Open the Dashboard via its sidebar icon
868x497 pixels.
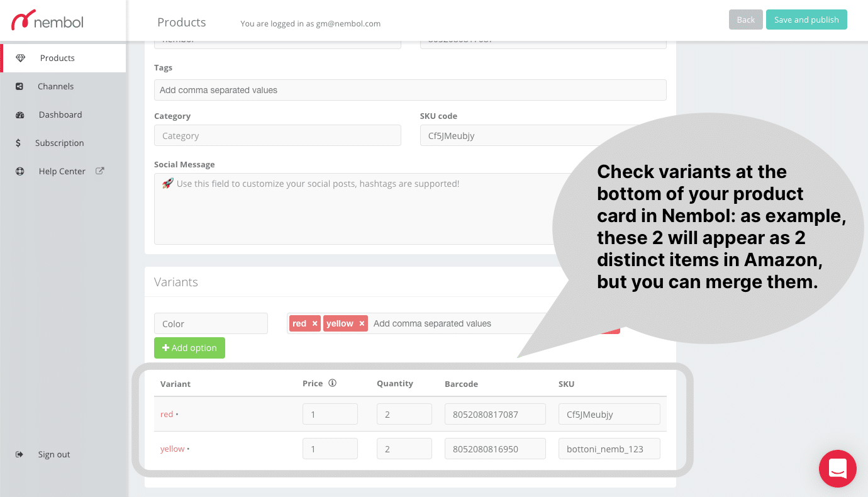coord(19,114)
